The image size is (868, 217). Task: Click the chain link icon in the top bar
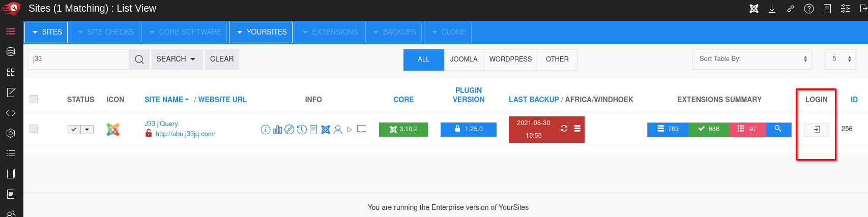[x=791, y=9]
